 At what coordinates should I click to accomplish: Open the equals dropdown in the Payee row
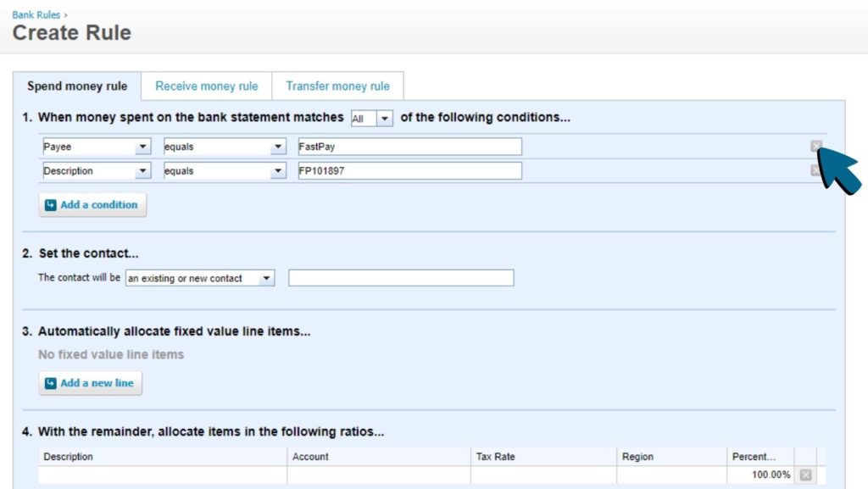[225, 147]
